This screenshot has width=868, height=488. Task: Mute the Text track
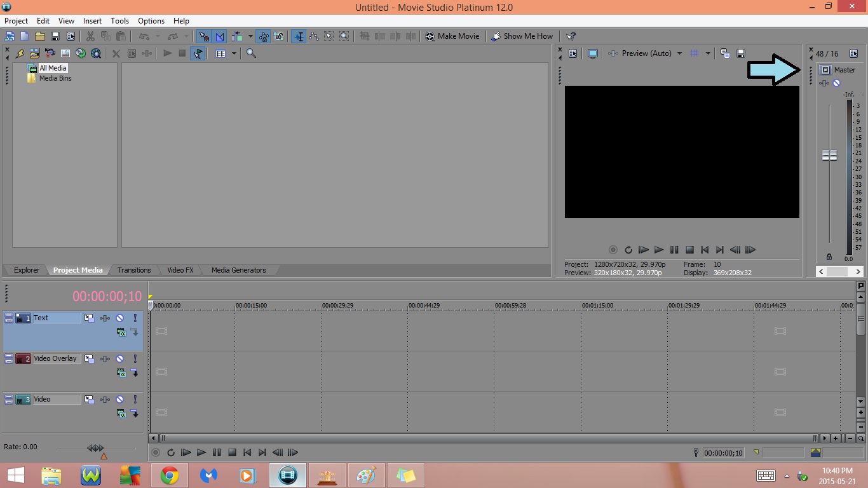(x=120, y=318)
